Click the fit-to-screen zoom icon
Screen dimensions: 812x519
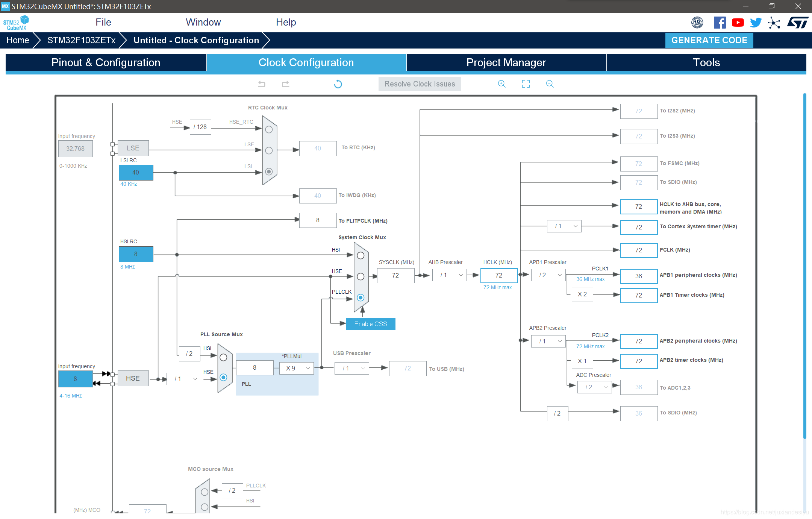pyautogui.click(x=526, y=84)
